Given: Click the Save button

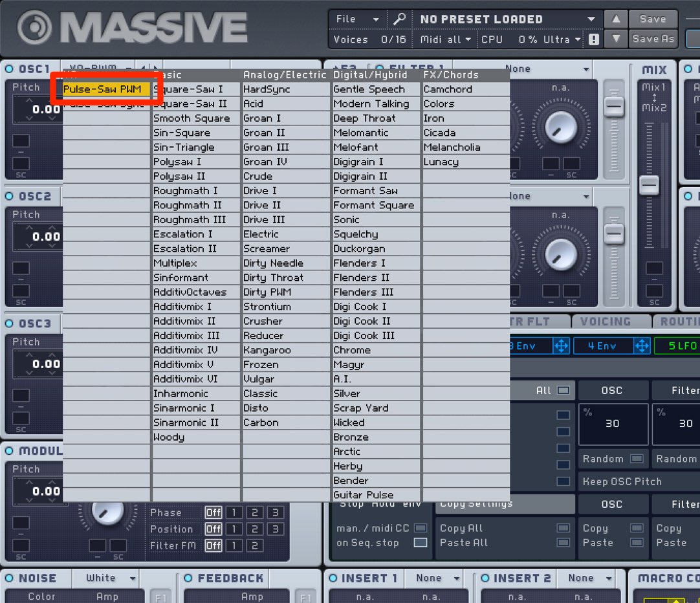Looking at the screenshot, I should click(652, 19).
